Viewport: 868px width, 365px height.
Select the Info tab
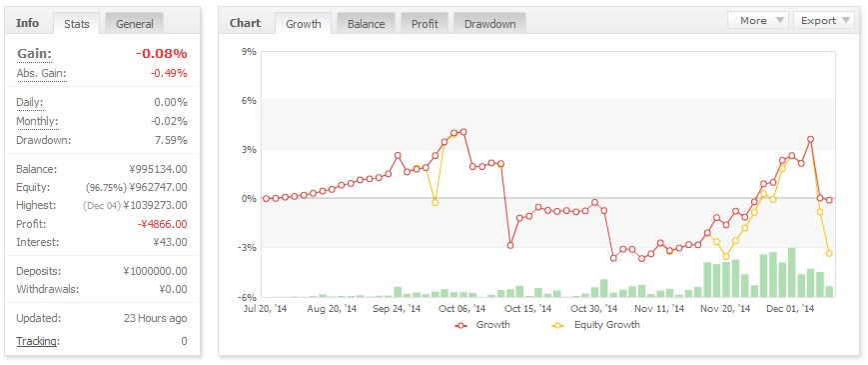tap(28, 23)
